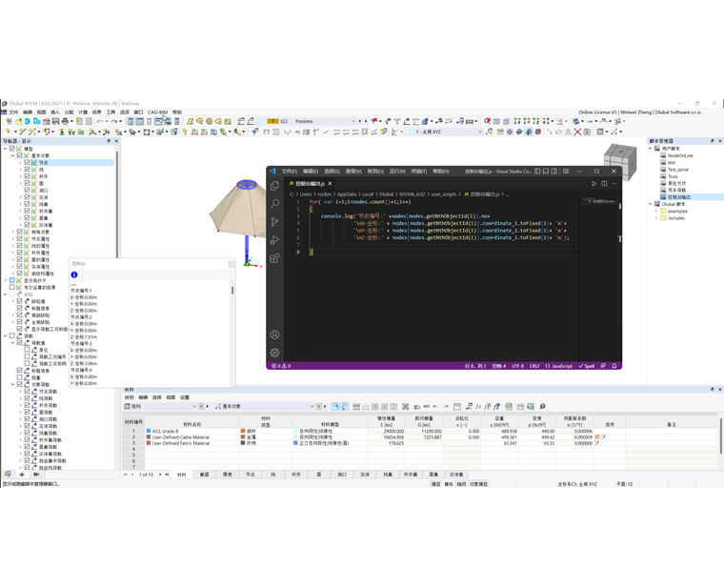Screen dimensions: 724x588
Task: Open the VS Code Explorer files icon
Action: click(274, 186)
